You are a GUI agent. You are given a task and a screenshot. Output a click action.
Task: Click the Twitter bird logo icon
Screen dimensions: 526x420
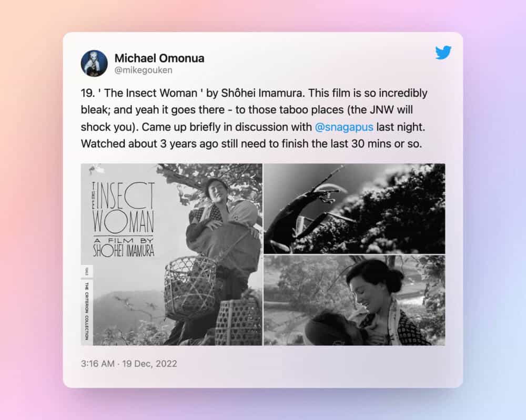point(443,52)
